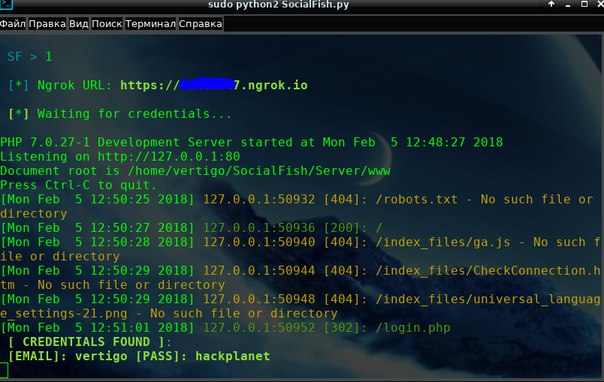Open the Файл menu
This screenshot has height=382, width=604.
(x=13, y=24)
